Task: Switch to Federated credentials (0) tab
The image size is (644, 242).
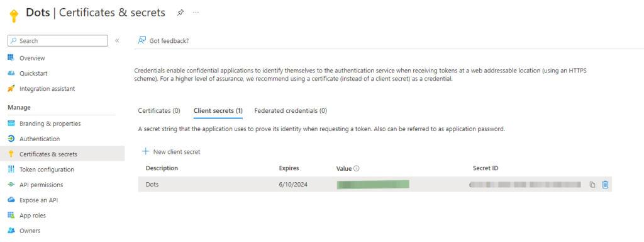Action: coord(291,111)
